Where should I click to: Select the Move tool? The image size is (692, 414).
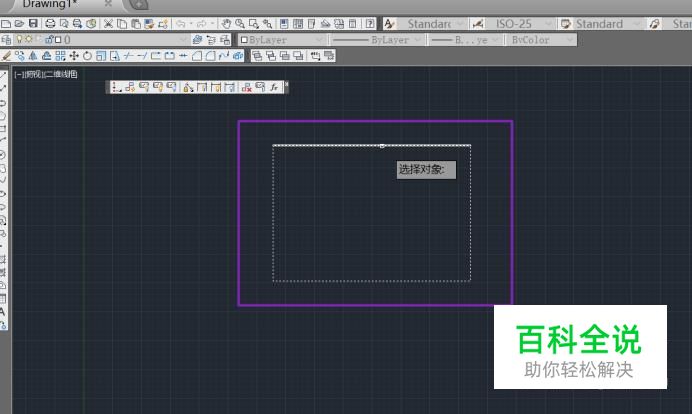74,56
